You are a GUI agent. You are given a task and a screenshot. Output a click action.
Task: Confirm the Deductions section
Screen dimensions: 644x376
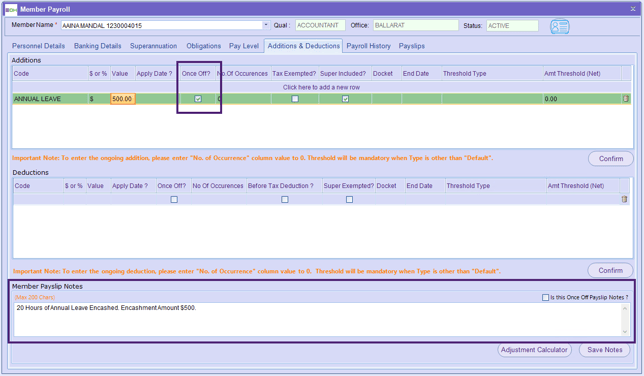(x=610, y=270)
